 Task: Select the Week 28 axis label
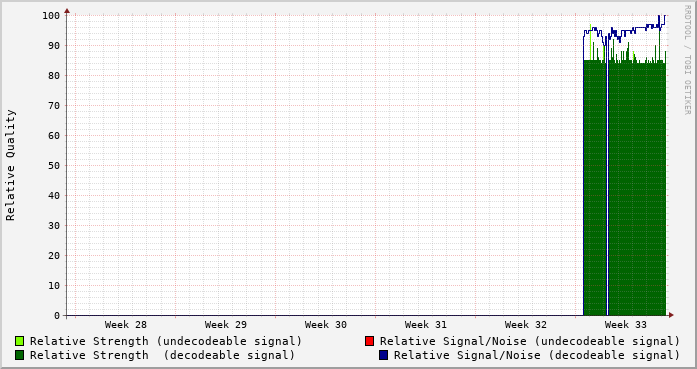[x=125, y=325]
